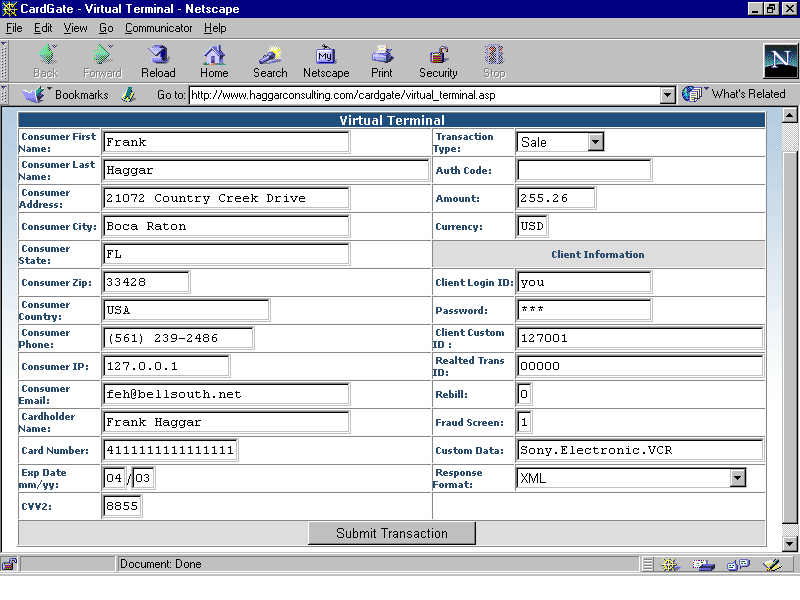Click the What's Related icon
This screenshot has width=800, height=600.
[692, 94]
